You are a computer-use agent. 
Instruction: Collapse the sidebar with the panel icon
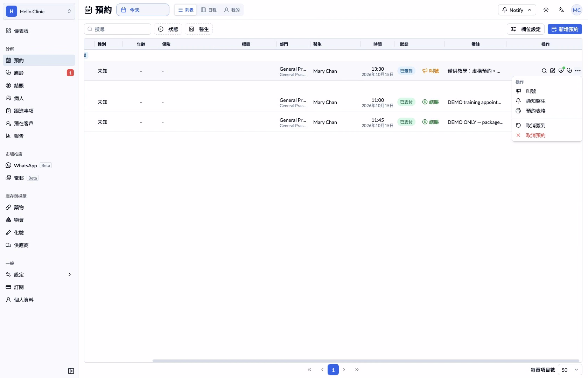point(71,371)
